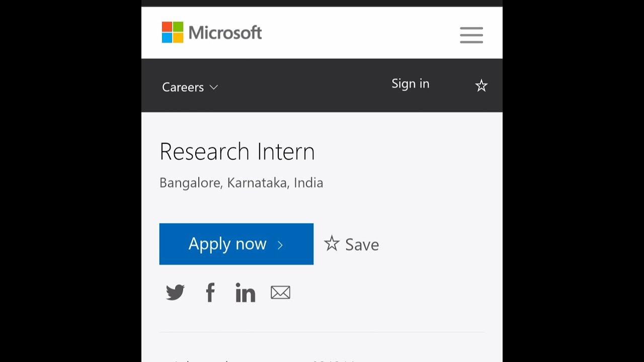Expand the chevron beside Careers

click(214, 87)
